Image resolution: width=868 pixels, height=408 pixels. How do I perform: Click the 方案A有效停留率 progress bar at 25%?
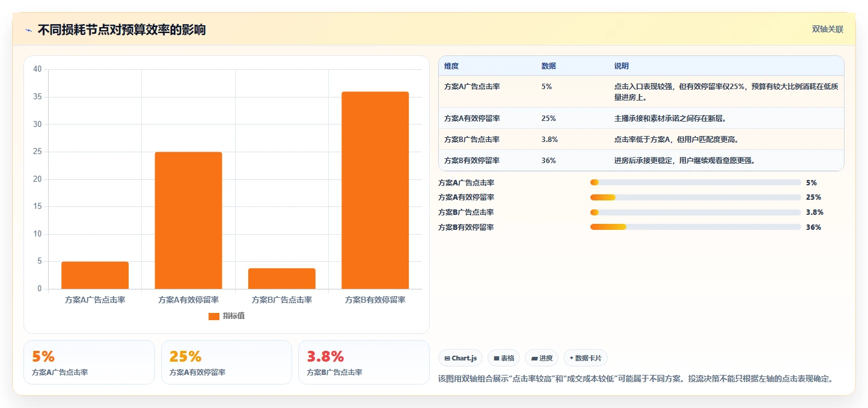(x=695, y=197)
